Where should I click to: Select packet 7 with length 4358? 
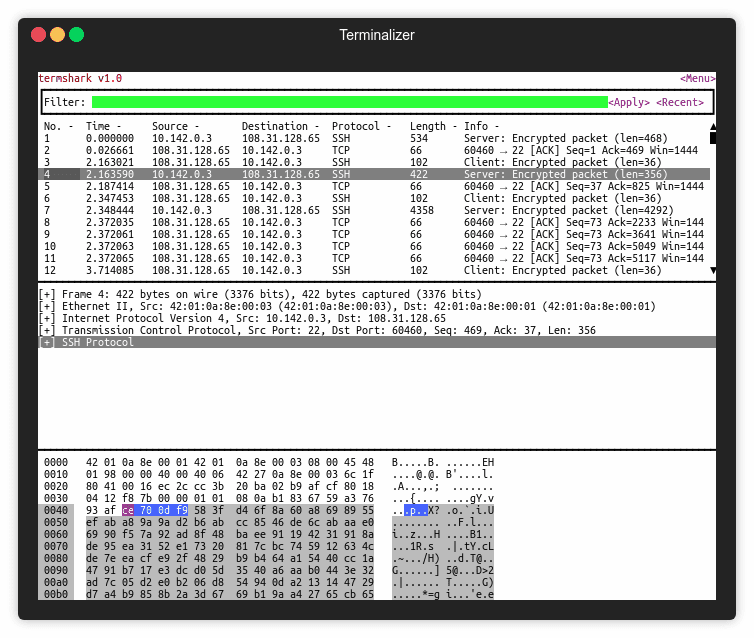[x=374, y=211]
